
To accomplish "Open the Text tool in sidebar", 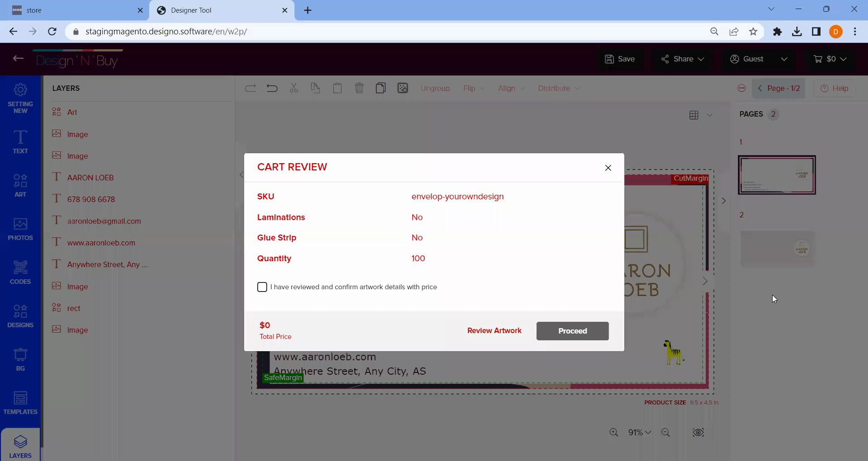I will point(20,142).
